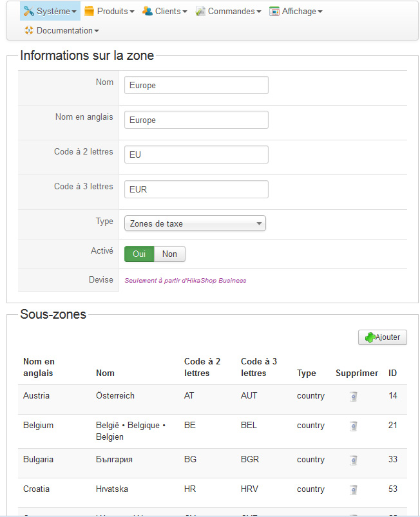The image size is (420, 517).
Task: Delete the Bulgaria row trash icon
Action: click(x=353, y=460)
